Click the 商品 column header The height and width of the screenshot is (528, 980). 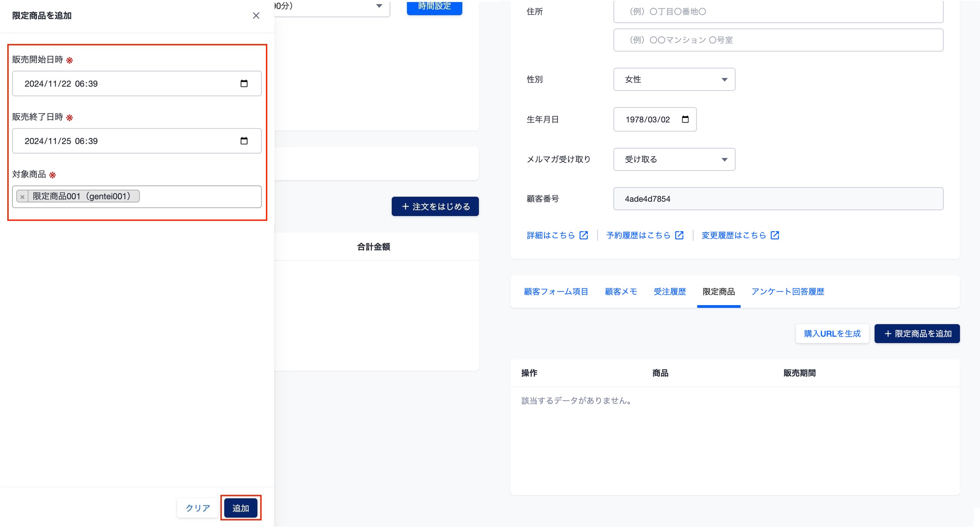click(660, 373)
